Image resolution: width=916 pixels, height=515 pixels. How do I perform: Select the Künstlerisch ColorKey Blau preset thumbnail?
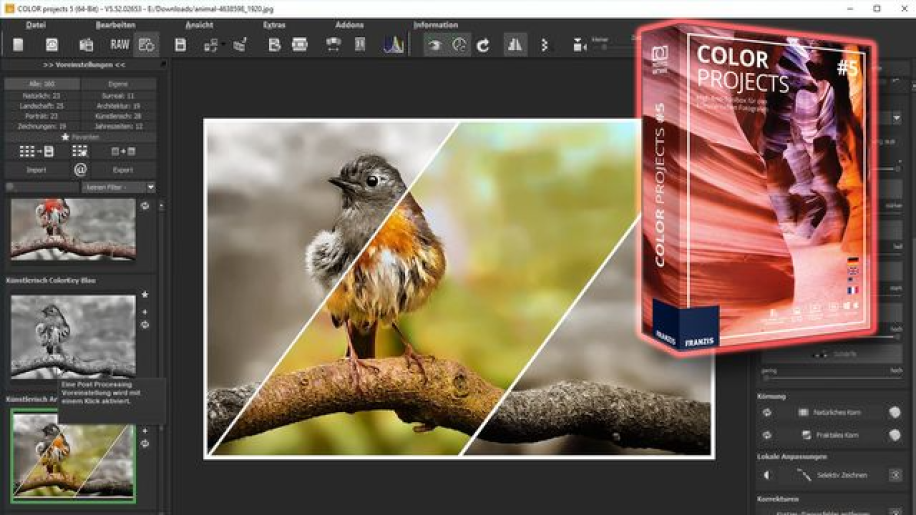point(72,336)
